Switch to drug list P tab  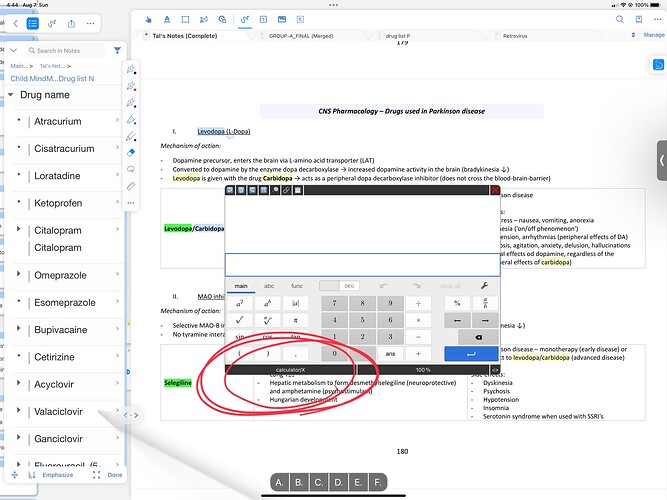pyautogui.click(x=398, y=36)
